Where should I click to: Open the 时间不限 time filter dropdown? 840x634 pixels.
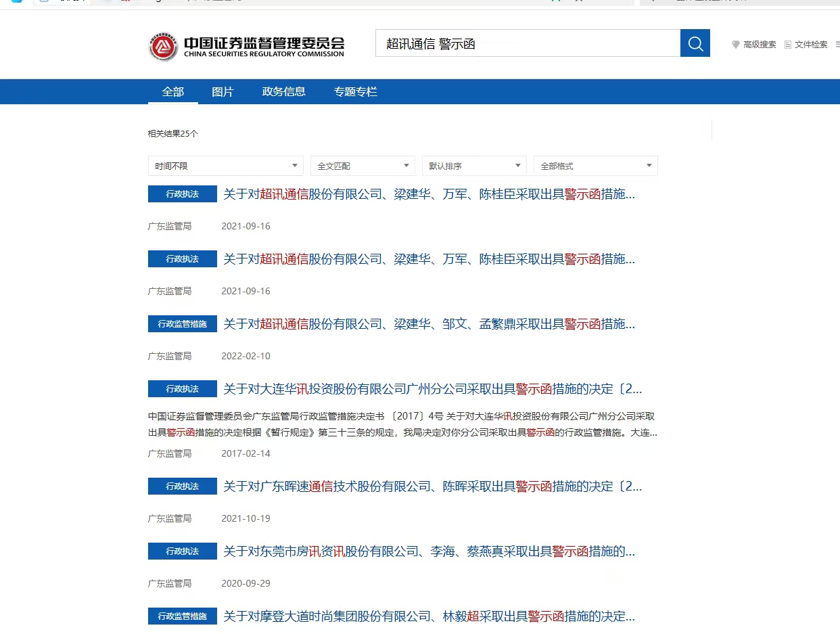tap(226, 166)
